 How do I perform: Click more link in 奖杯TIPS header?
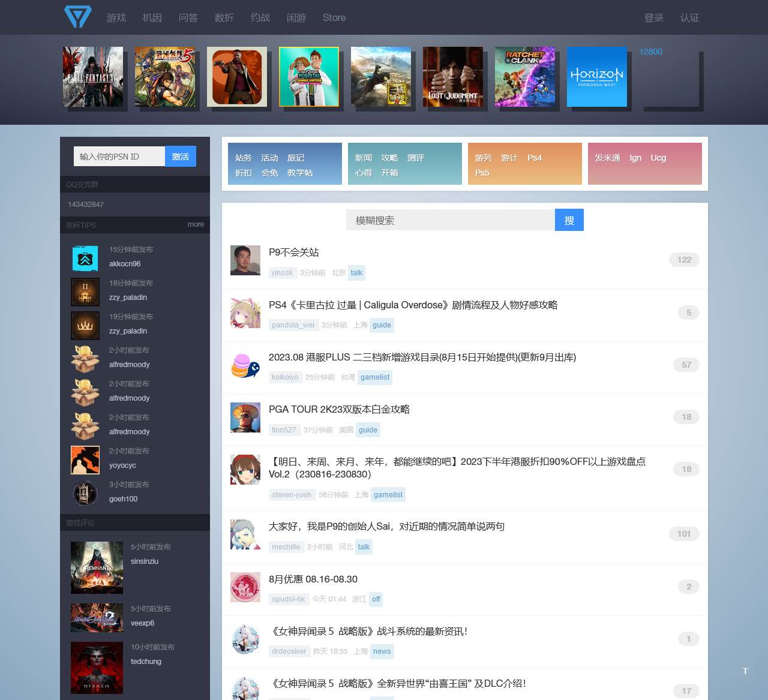click(196, 224)
